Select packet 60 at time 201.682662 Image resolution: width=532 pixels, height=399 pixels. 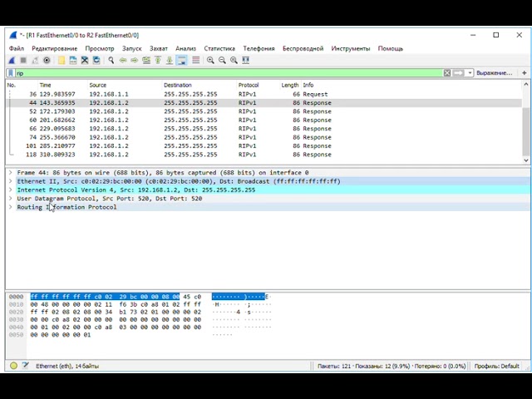(x=264, y=120)
